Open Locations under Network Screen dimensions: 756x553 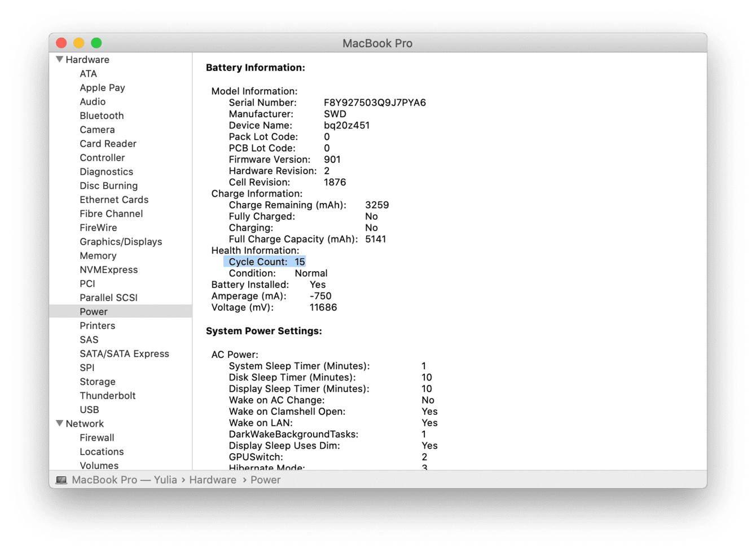pos(102,452)
